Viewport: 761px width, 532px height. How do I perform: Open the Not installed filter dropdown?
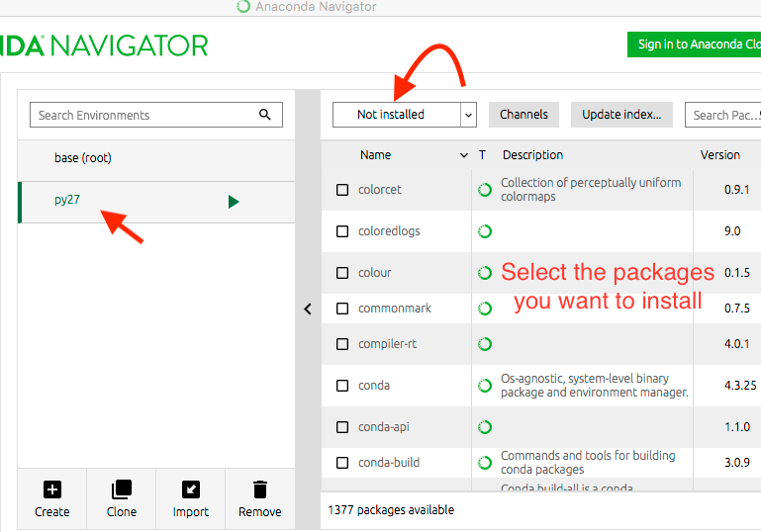click(x=405, y=115)
